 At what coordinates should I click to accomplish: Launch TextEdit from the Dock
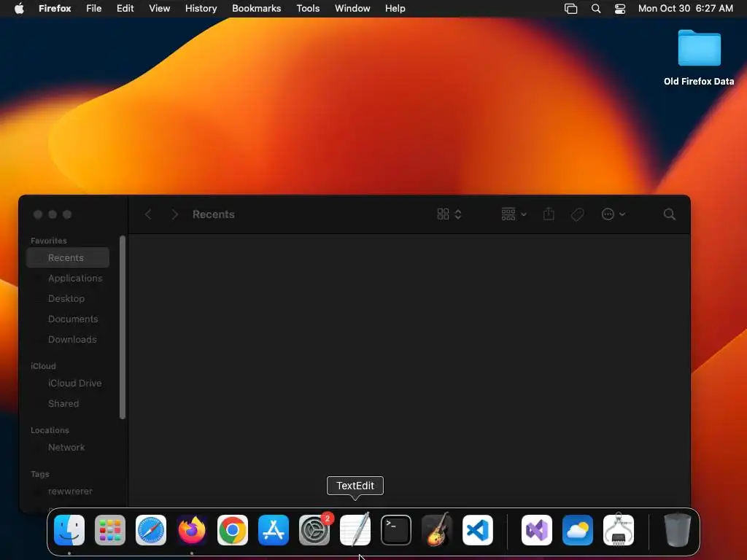355,529
